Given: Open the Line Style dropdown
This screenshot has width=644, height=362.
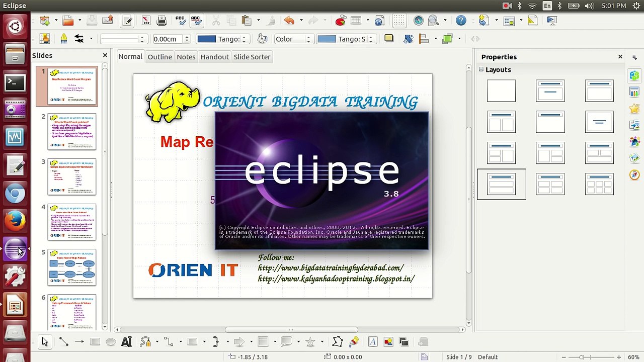Looking at the screenshot, I should (123, 39).
